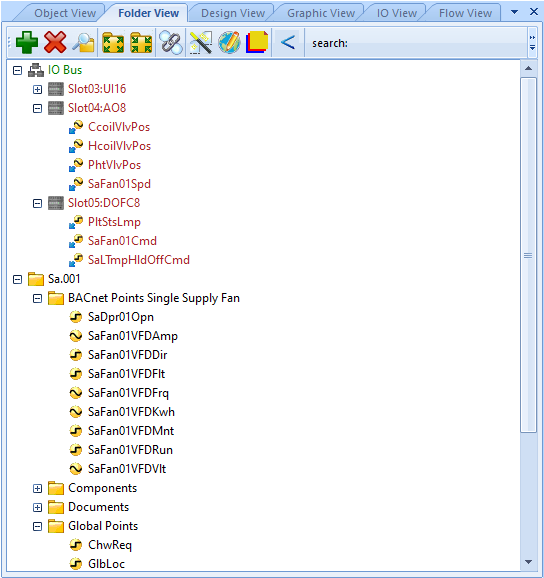Click the chain link icon
This screenshot has width=544, height=578.
171,43
